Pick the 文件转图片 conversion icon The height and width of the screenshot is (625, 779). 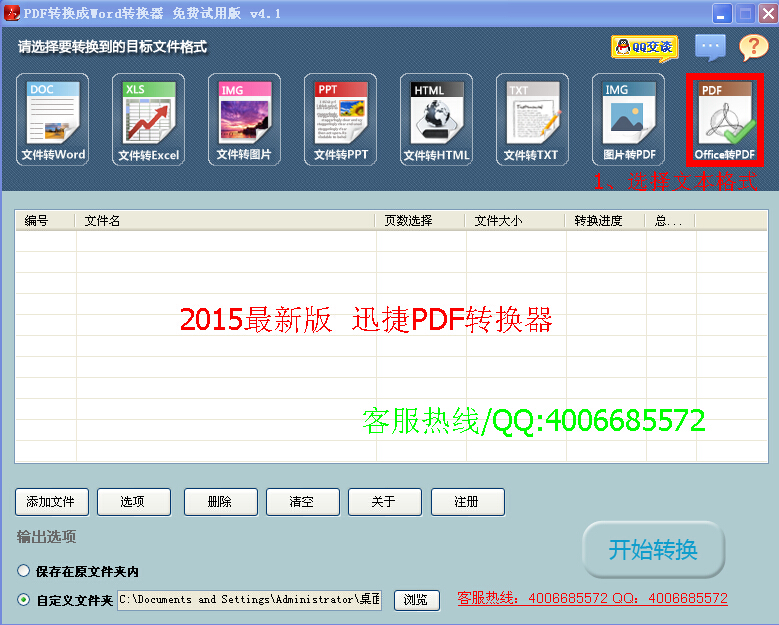(244, 119)
